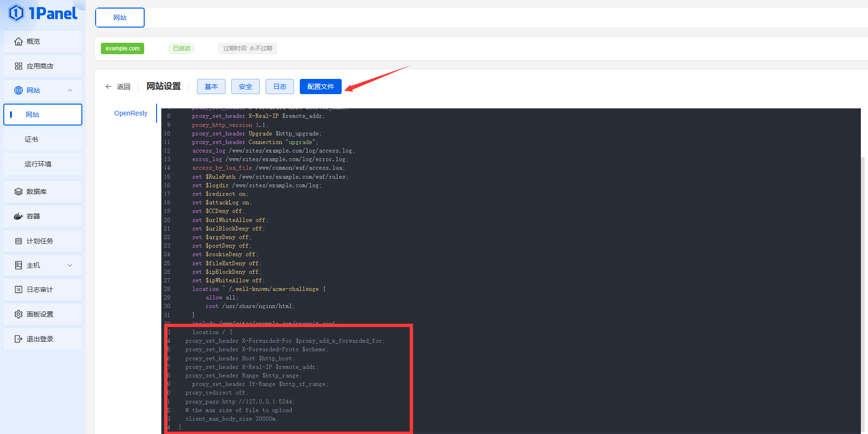
Task: Click the calendar icon for 计划任务
Action: click(19, 241)
